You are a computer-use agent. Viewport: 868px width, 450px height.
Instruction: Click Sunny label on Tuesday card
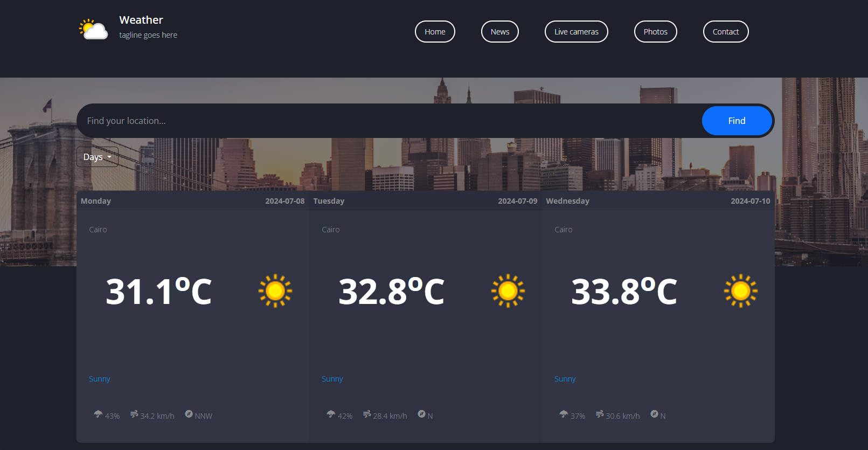click(332, 379)
